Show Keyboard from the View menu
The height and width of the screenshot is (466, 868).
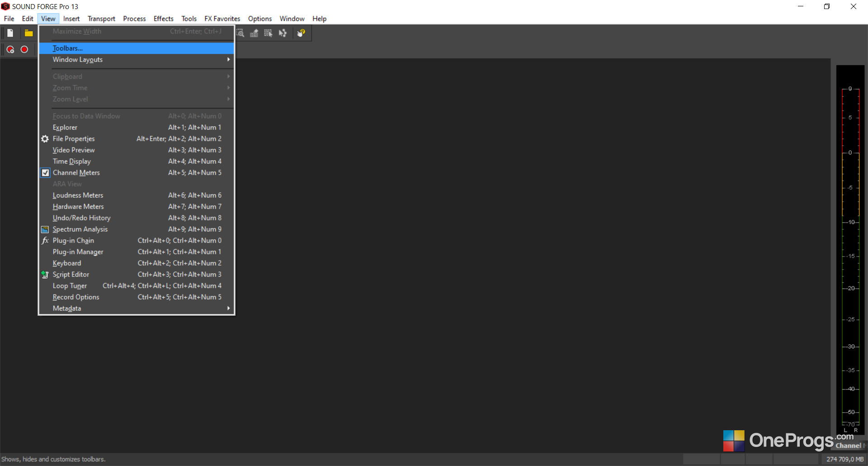[x=137, y=263]
